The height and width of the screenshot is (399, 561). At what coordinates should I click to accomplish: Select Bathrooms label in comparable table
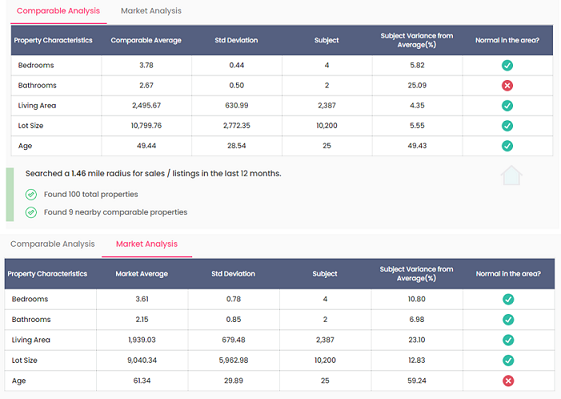point(37,86)
